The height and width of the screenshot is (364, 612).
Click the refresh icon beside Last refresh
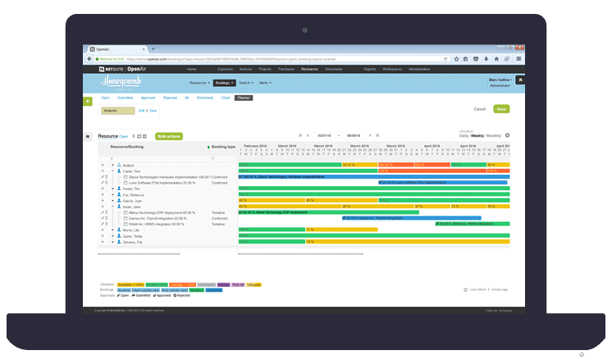point(467,290)
